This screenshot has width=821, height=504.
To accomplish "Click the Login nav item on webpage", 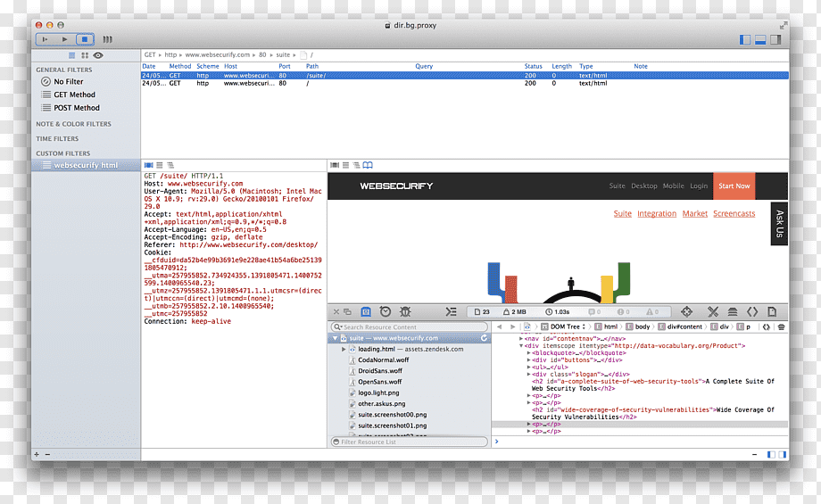I will [699, 186].
